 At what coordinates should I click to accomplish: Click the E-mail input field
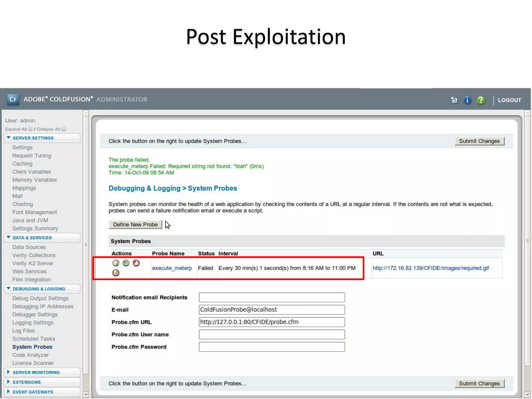click(272, 310)
